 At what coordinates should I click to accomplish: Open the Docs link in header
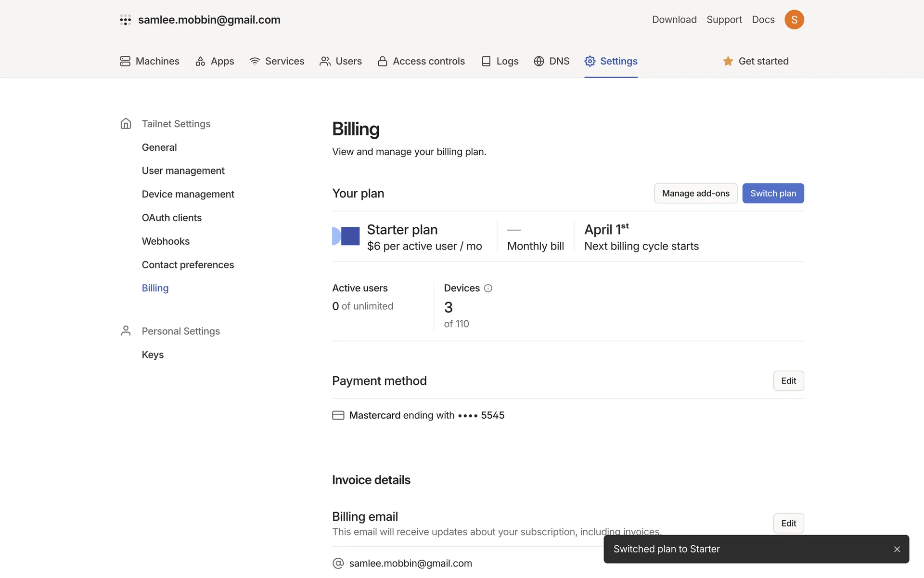pyautogui.click(x=763, y=20)
